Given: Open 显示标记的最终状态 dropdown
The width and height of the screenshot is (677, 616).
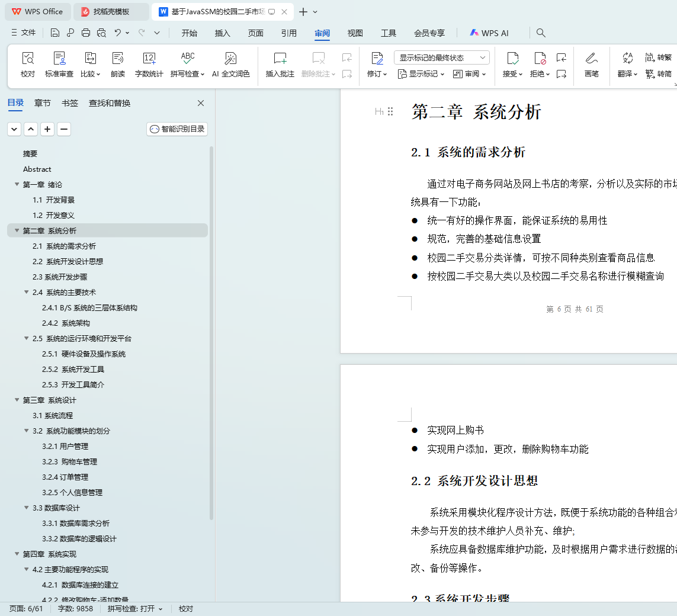Looking at the screenshot, I should point(442,57).
